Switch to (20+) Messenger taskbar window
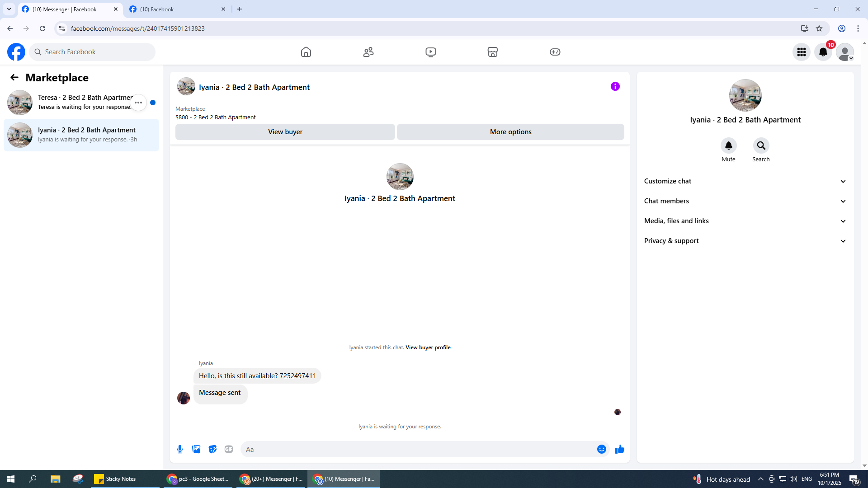The image size is (868, 488). tap(271, 479)
